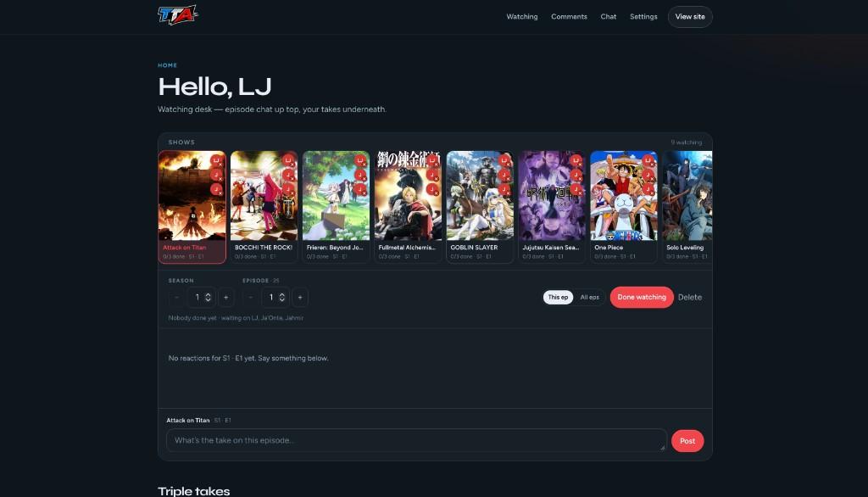Click the LJ avatar badge on Frieren card
868x497 pixels.
point(360,160)
